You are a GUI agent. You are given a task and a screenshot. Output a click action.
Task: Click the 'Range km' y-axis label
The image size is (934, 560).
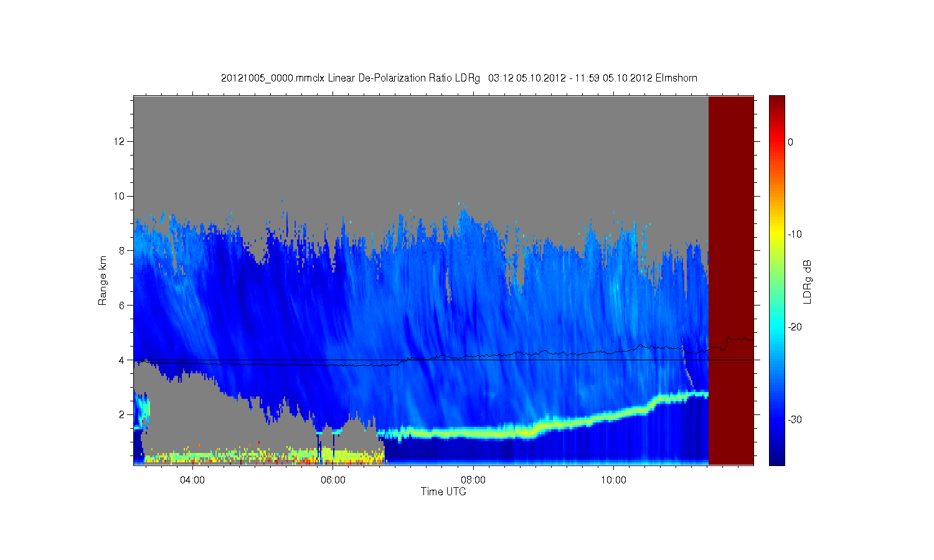[102, 281]
